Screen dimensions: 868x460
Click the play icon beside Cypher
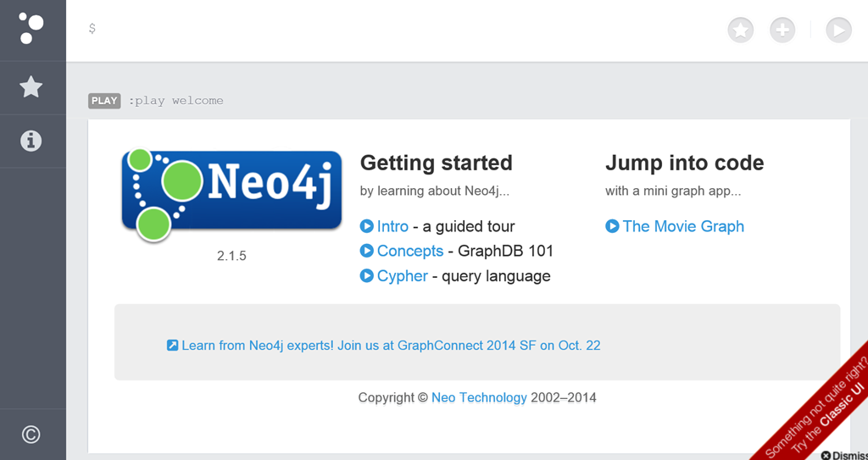(x=366, y=275)
